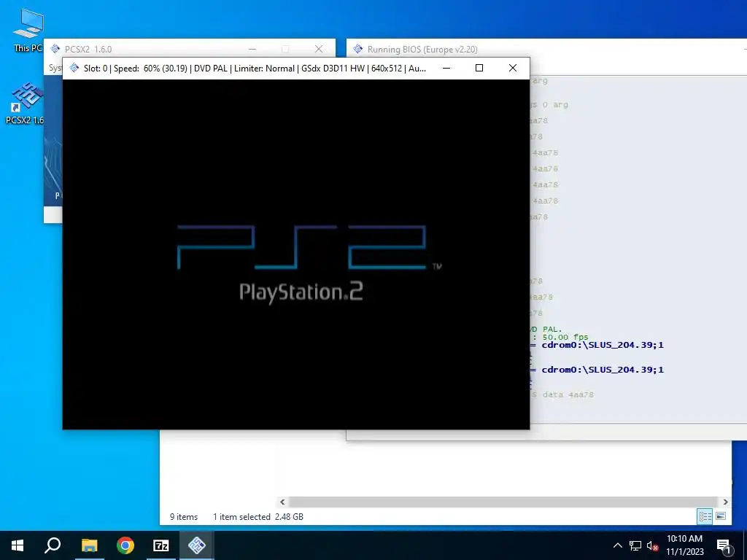
Task: Click the second cdrom0:\SLUS_204.39;1 console line
Action: [602, 370]
